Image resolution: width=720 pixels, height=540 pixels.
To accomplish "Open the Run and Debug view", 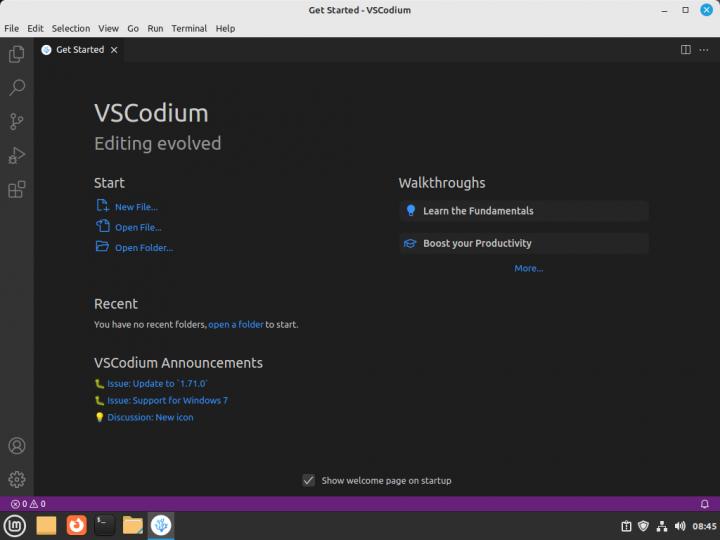I will 16,155.
